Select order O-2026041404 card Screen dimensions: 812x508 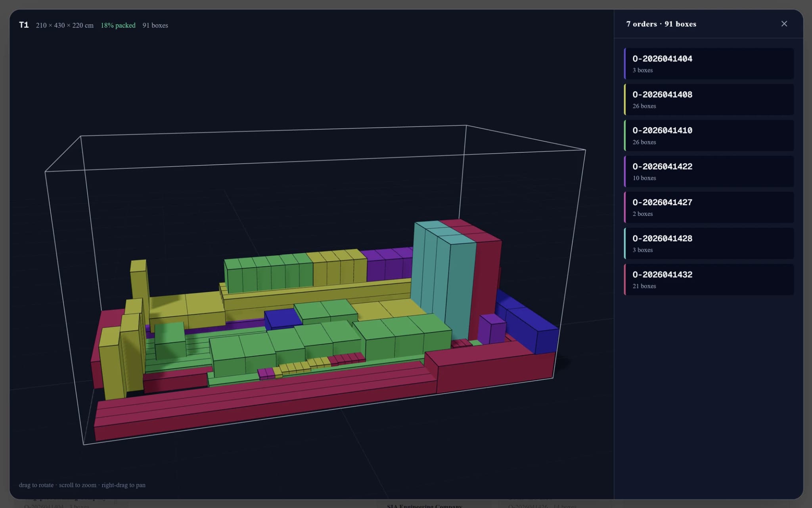pos(709,63)
